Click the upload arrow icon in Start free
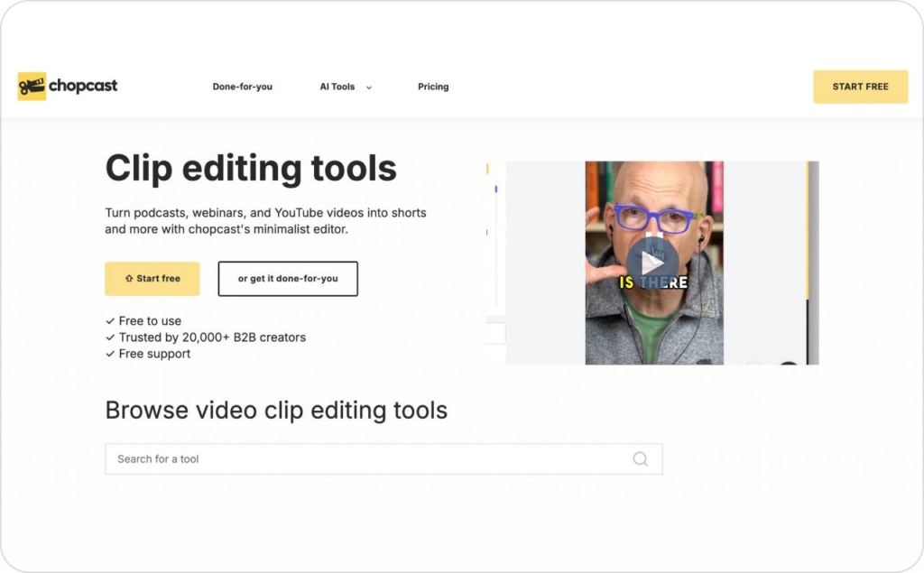 coord(129,279)
